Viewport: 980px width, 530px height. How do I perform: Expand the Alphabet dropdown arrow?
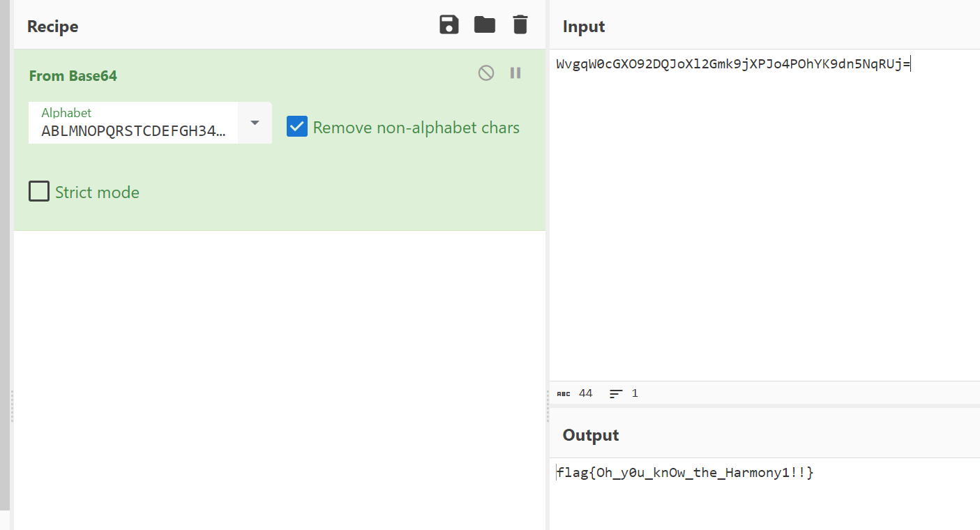click(255, 123)
